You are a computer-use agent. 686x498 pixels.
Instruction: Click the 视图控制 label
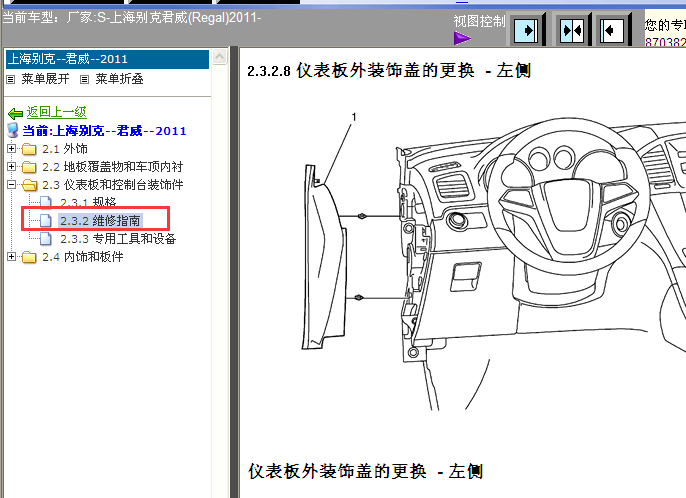pyautogui.click(x=479, y=21)
